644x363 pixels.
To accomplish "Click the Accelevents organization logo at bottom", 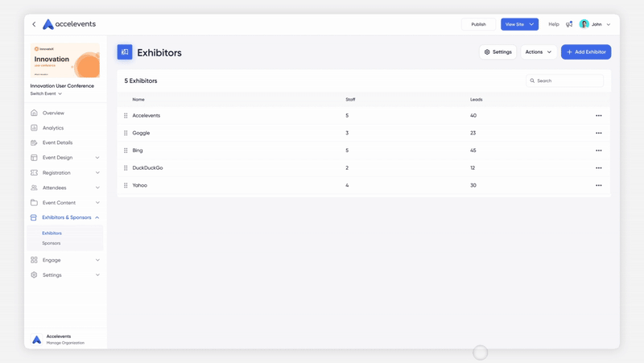I will (x=37, y=340).
